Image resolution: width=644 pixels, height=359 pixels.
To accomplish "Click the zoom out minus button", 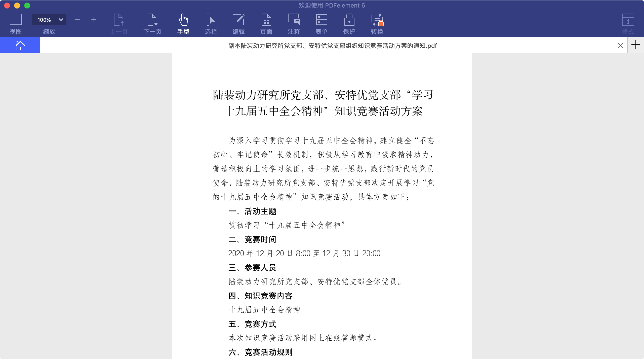I will 77,20.
